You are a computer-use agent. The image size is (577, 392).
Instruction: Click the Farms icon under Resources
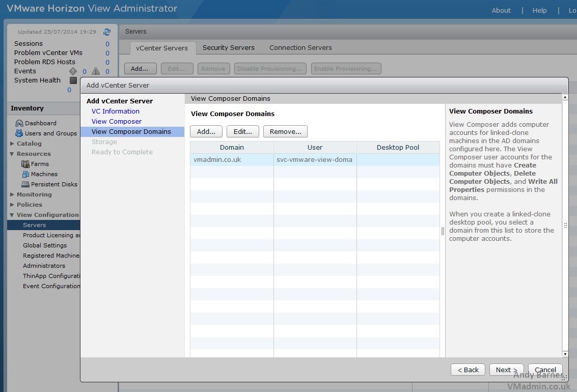25,164
